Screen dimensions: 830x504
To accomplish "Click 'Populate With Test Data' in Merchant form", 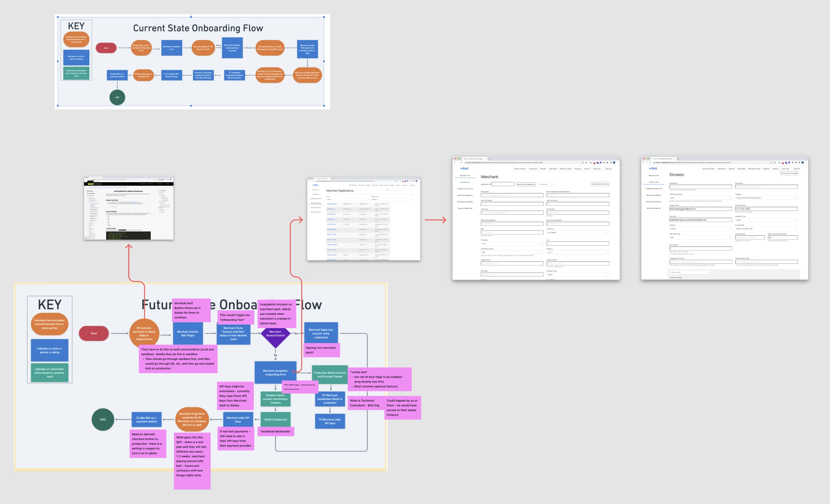I will (601, 184).
